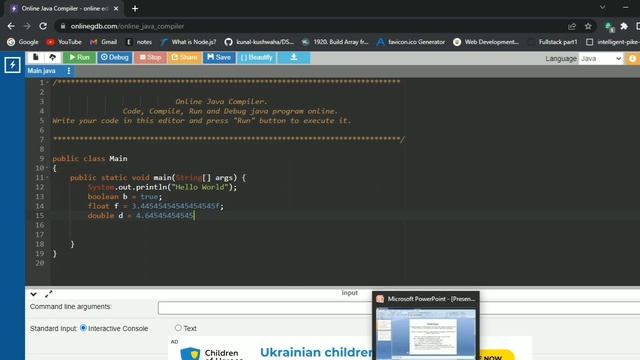This screenshot has width=640, height=360.
Task: Switch to the input tab
Action: 349,293
